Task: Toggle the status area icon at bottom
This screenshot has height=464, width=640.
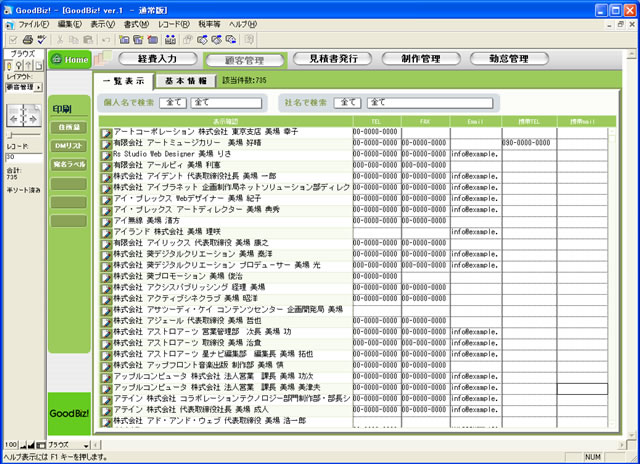Action: click(41, 445)
